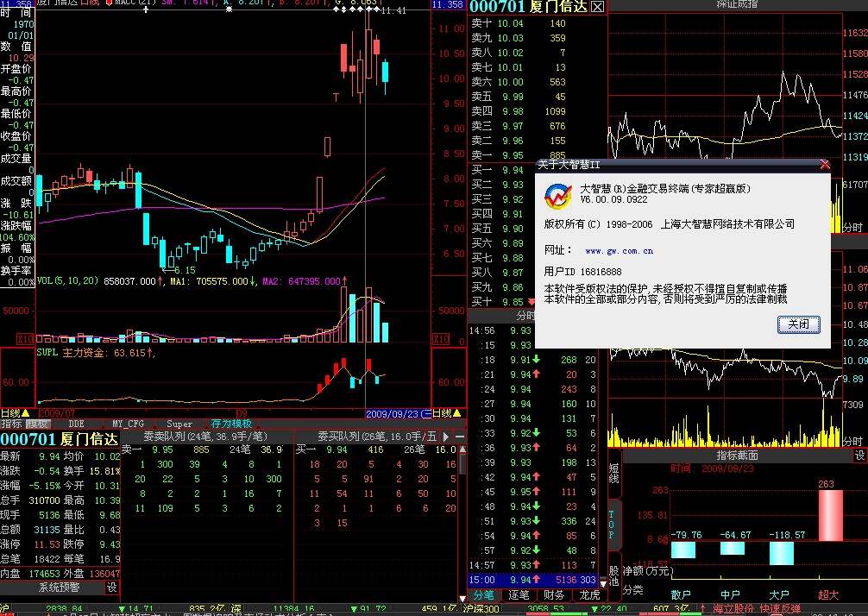Click the 深证成指 chart title
The height and width of the screenshot is (616, 868).
737,4
